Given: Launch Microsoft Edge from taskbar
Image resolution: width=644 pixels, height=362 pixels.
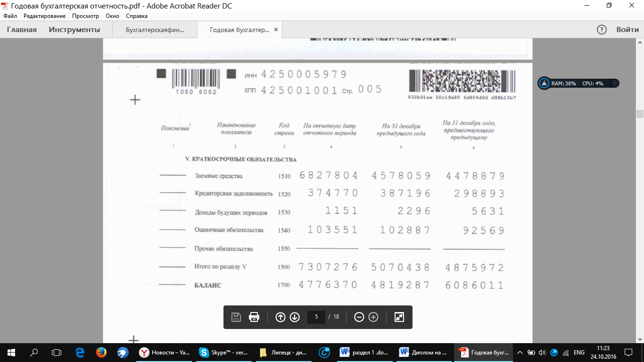Looking at the screenshot, I should (x=80, y=353).
